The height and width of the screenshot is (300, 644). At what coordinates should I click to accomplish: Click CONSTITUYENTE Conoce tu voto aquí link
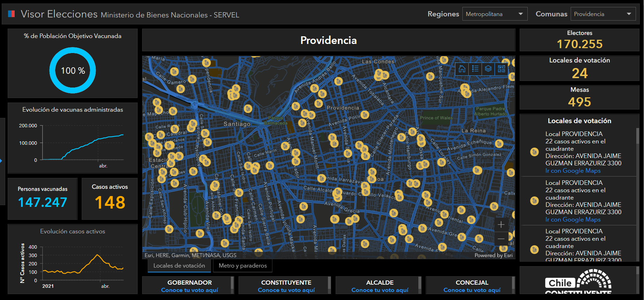point(286,290)
